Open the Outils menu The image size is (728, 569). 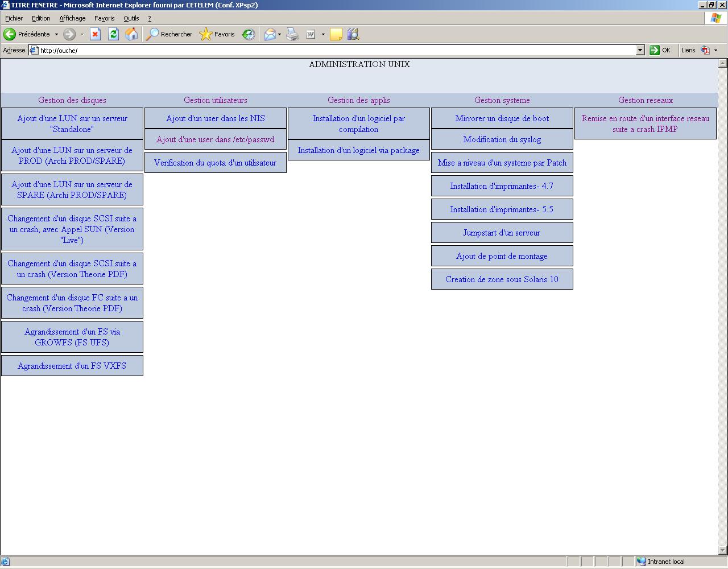(x=131, y=18)
